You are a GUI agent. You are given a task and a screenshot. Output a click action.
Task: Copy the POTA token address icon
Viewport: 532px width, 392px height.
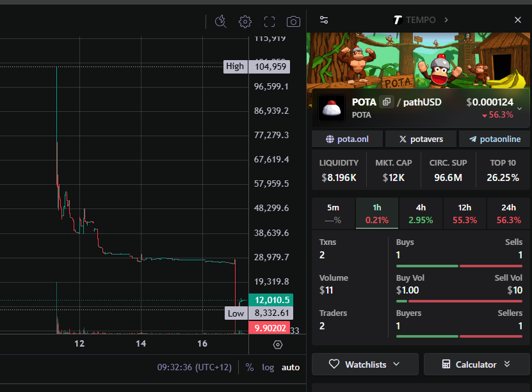click(x=387, y=102)
